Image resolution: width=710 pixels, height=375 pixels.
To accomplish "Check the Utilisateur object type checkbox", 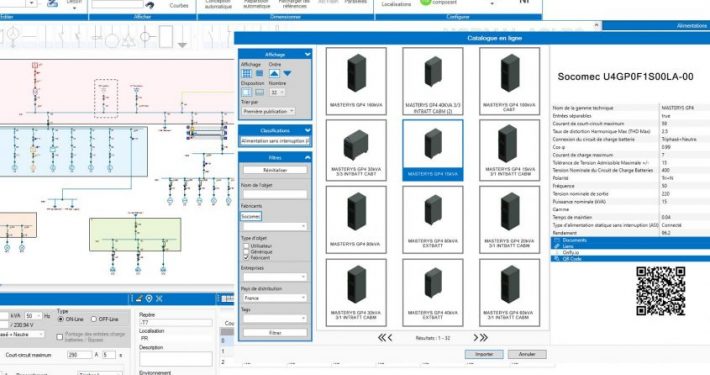I will [246, 246].
